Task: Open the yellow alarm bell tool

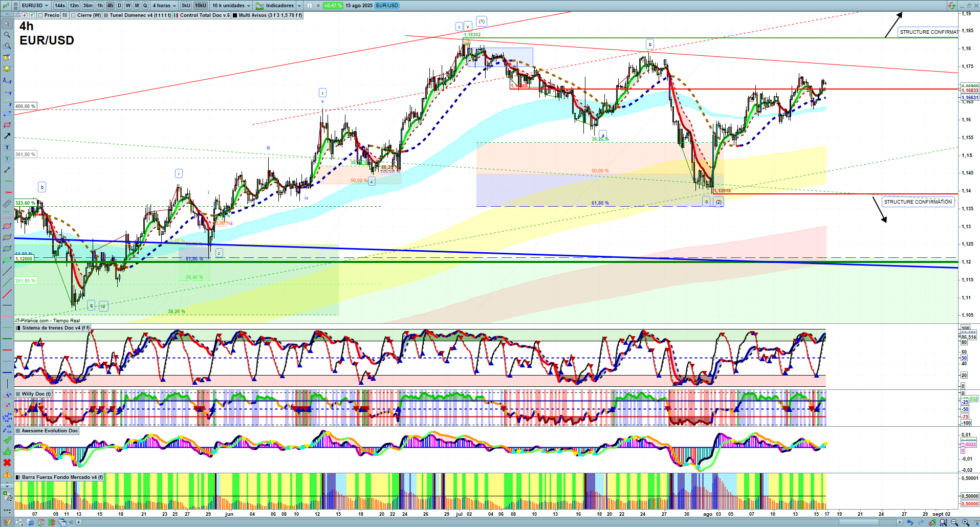Action: point(7,69)
